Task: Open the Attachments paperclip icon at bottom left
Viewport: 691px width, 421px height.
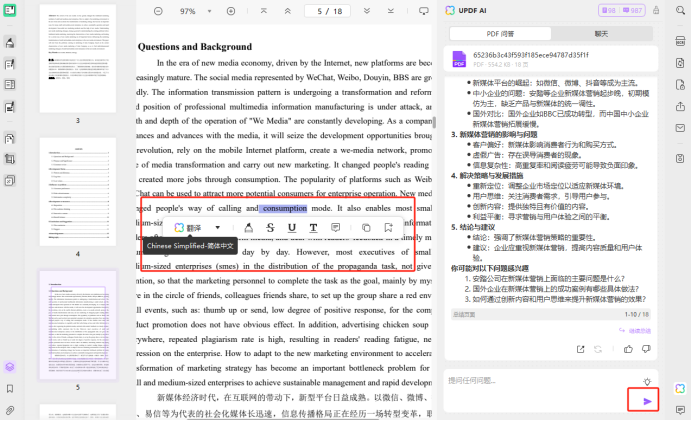Action: click(10, 410)
